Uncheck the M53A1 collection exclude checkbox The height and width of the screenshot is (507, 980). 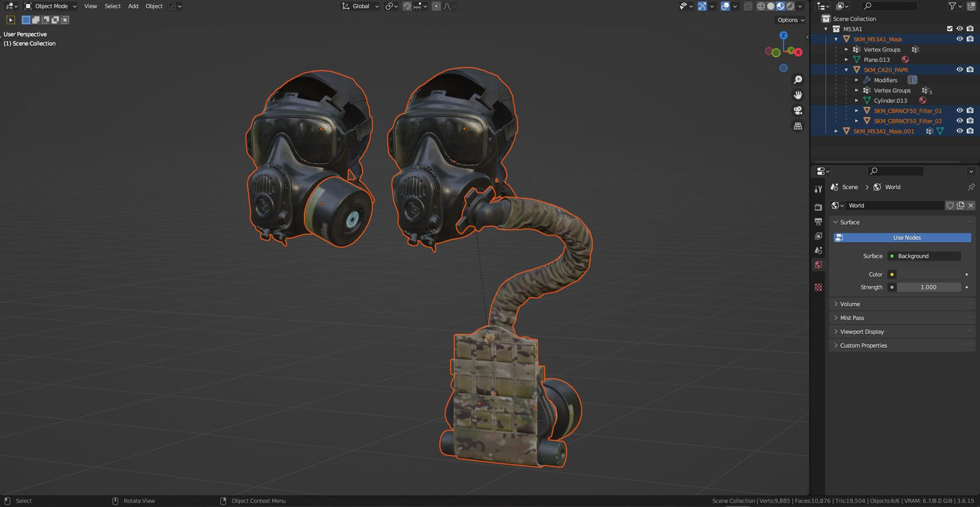[x=949, y=29]
